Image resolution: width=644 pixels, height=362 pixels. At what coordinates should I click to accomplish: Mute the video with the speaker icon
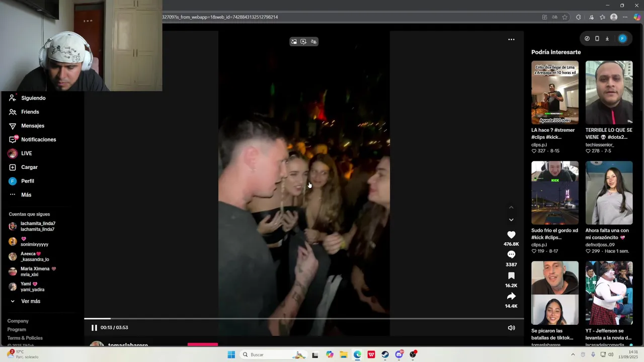pos(511,328)
